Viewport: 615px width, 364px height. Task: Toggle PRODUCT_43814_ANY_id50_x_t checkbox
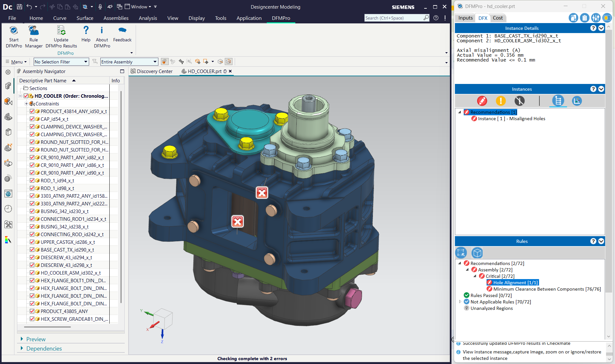[32, 112]
